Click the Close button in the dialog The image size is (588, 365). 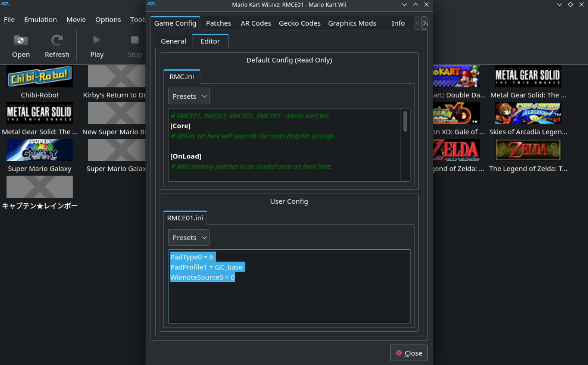(409, 353)
